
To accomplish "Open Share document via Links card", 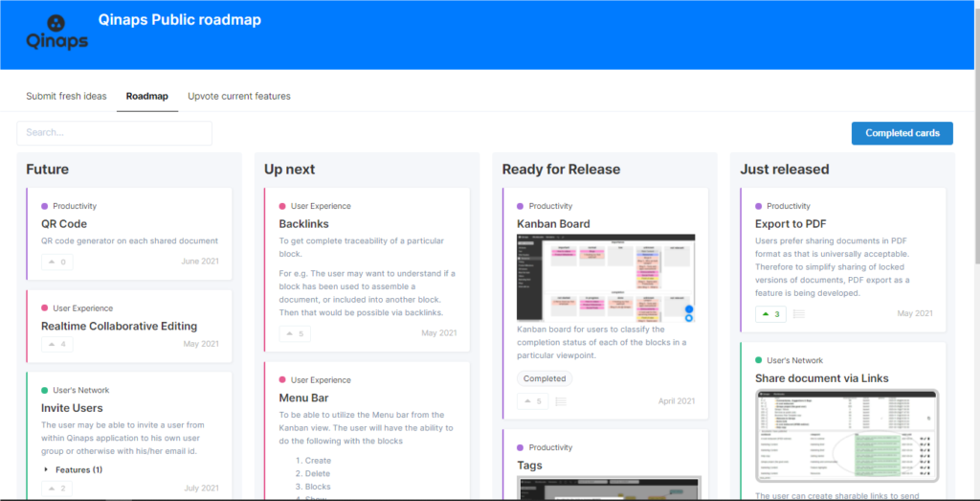I will (822, 378).
